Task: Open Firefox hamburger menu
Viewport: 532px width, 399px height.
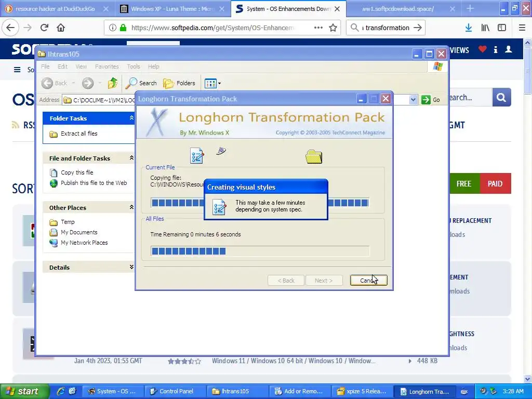Action: [x=522, y=28]
